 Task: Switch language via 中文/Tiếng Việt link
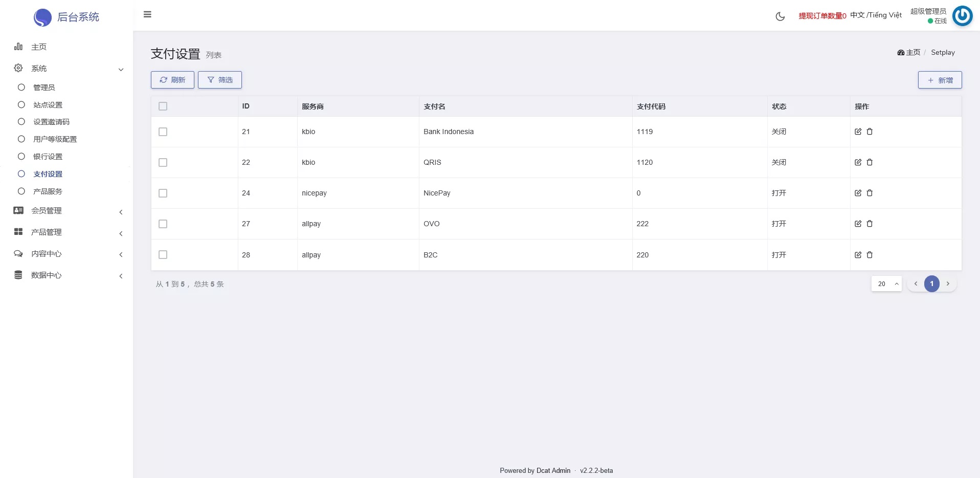876,15
